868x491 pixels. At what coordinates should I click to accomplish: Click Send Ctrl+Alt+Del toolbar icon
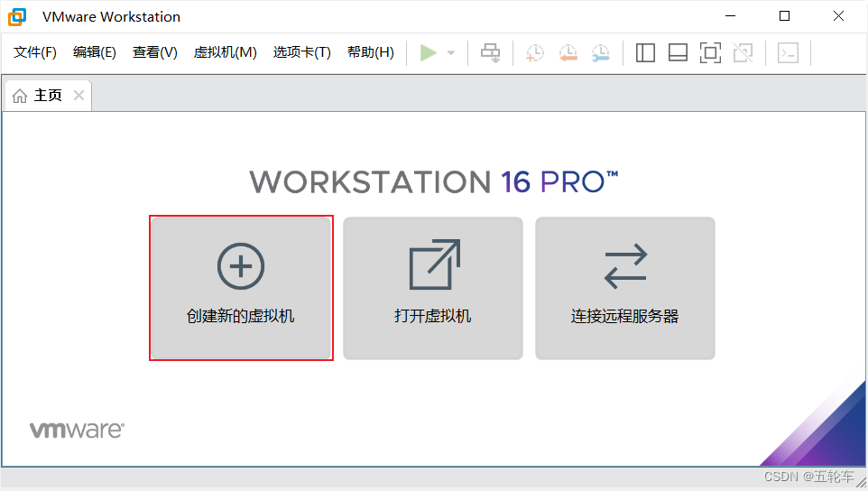click(491, 53)
